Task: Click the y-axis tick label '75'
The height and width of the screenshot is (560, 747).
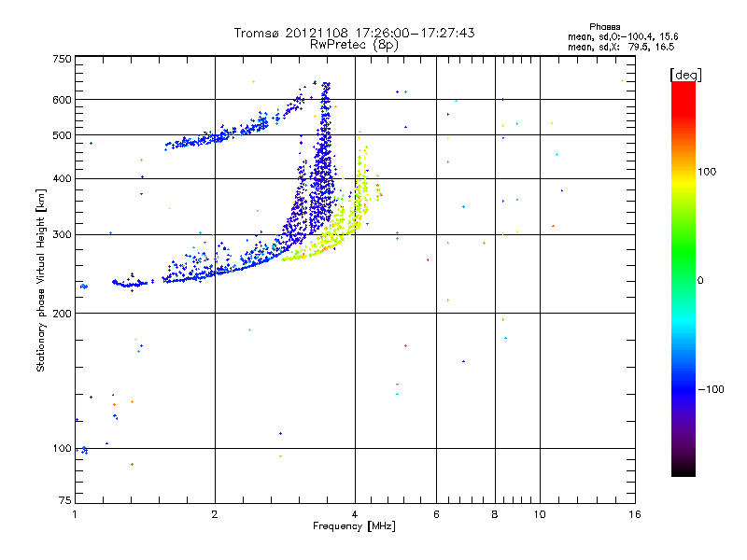Action: [x=65, y=500]
